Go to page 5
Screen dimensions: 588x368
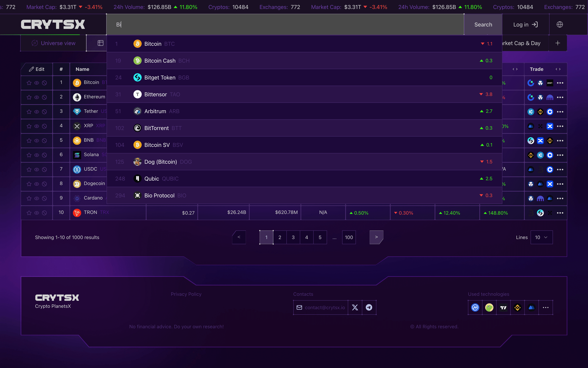point(320,237)
